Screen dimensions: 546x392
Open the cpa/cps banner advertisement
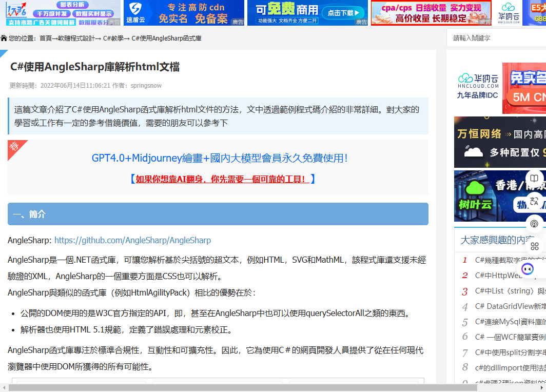[431, 13]
